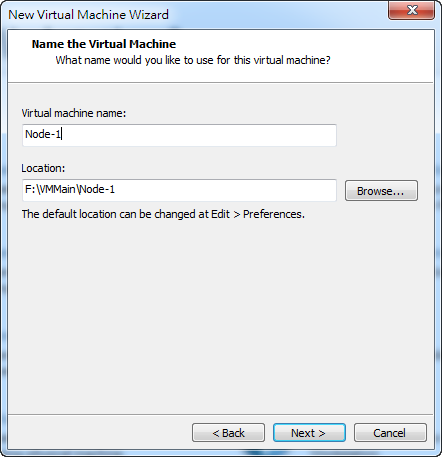Screen dimensions: 442x457
Task: Place cursor in F:\VMMain\Node-1 path text
Action: (70, 189)
